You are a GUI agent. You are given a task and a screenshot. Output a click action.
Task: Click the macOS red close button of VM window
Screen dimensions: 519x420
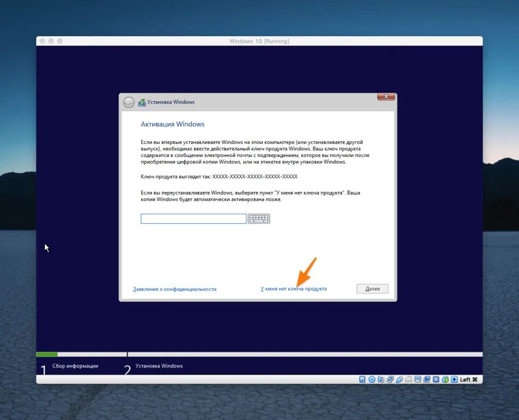click(x=42, y=41)
